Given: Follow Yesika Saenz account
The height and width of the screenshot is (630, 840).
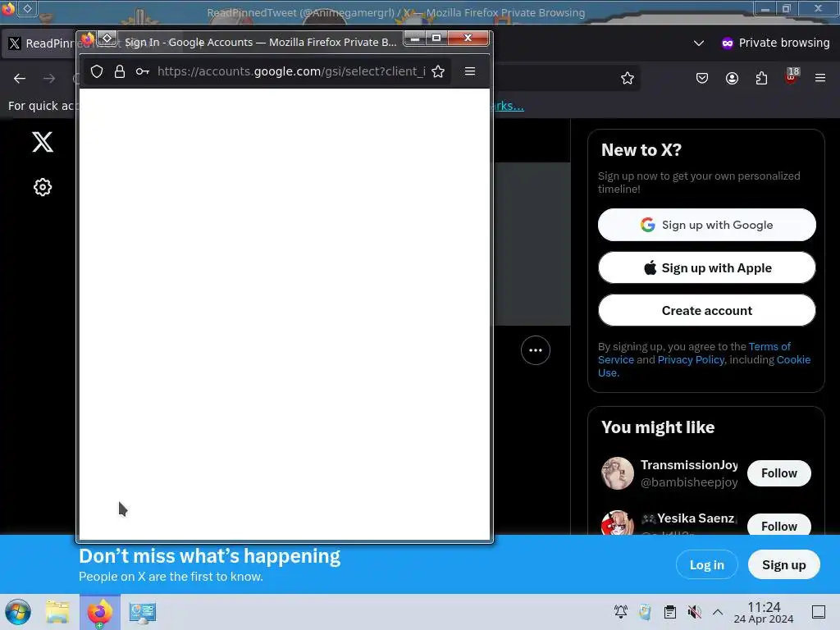Looking at the screenshot, I should click(779, 526).
